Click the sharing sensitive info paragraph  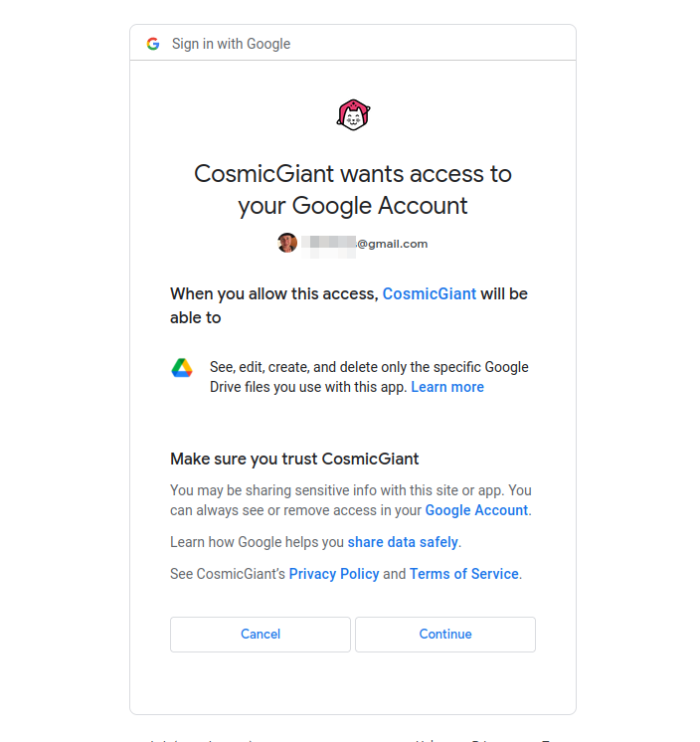pos(351,500)
